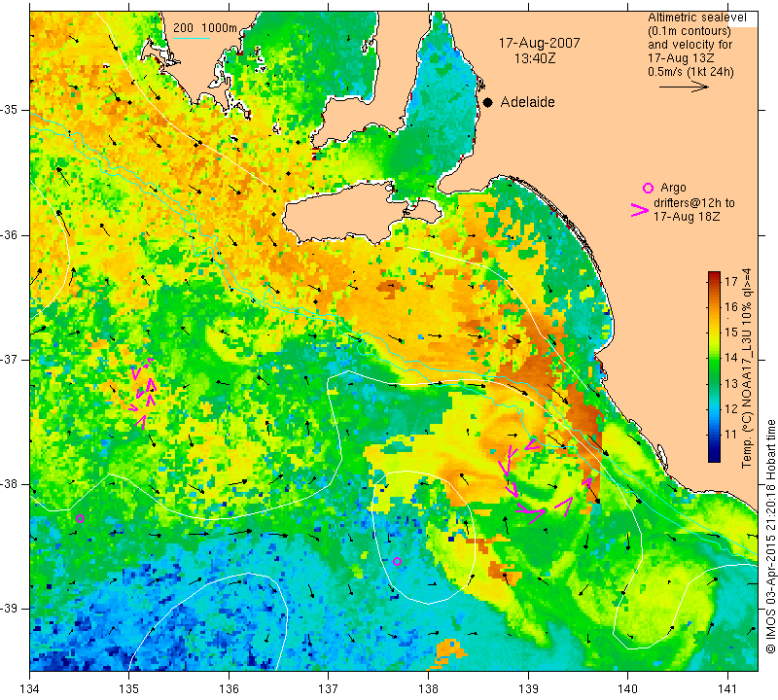Click the 13:40Z time label
This screenshot has width=778, height=700.
pyautogui.click(x=534, y=58)
